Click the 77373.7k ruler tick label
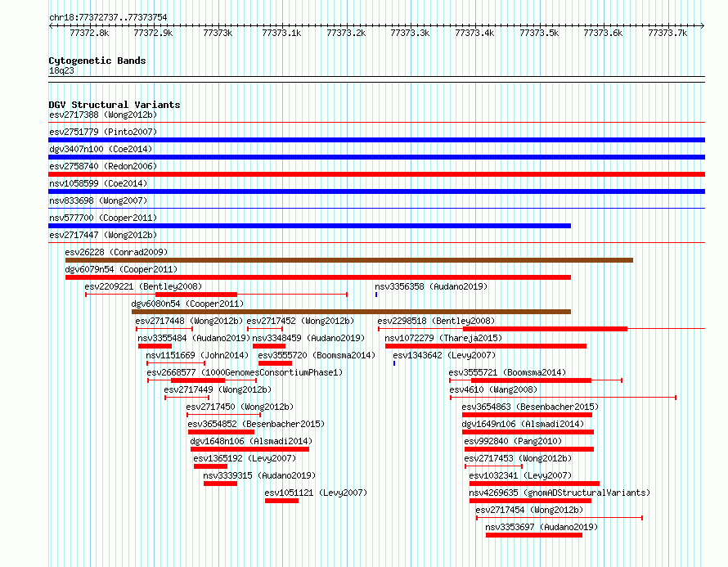Viewport: 728px width, 567px height. tap(667, 33)
